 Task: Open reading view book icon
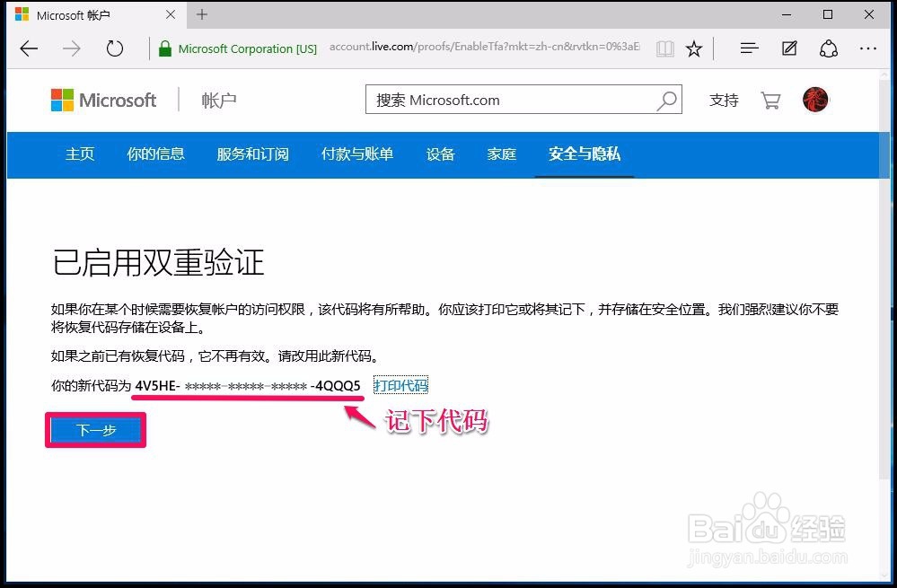pos(664,49)
